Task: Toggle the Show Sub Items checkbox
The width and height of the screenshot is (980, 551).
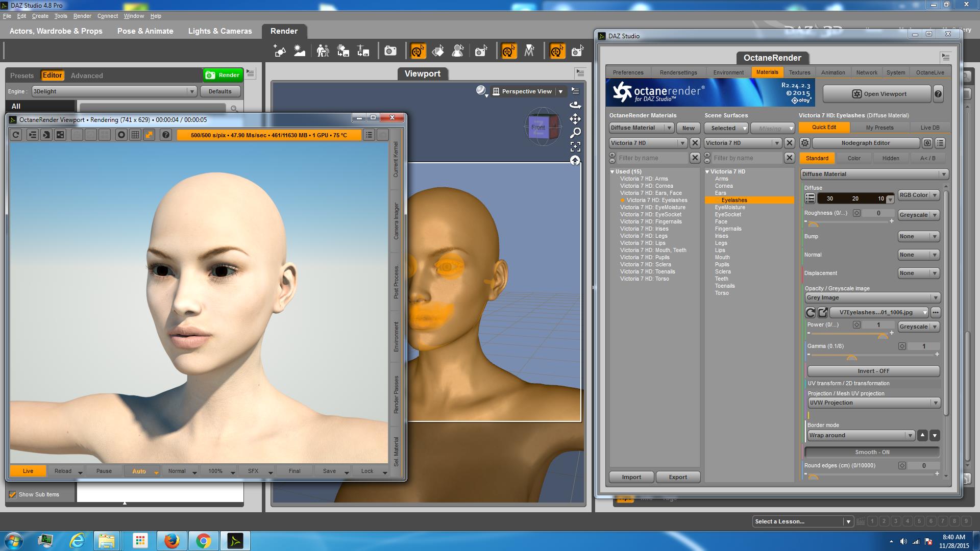Action: (x=13, y=494)
